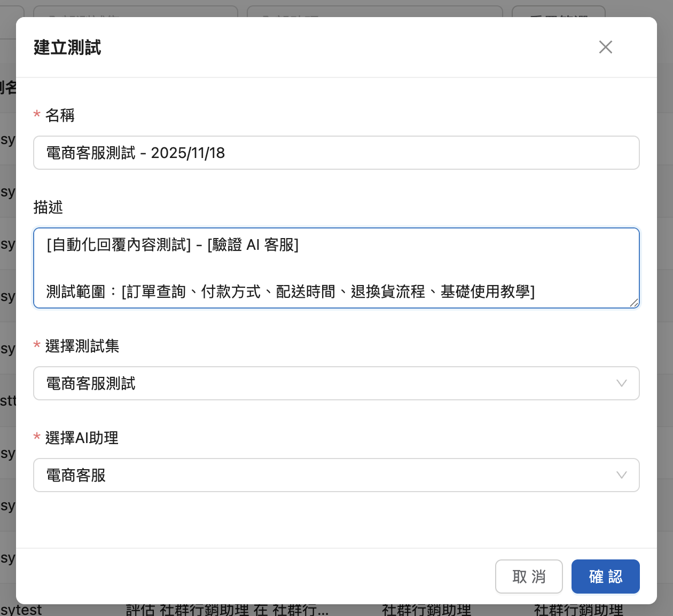673x616 pixels.
Task: Click the 選擇AI助理 label
Action: pyautogui.click(x=82, y=438)
